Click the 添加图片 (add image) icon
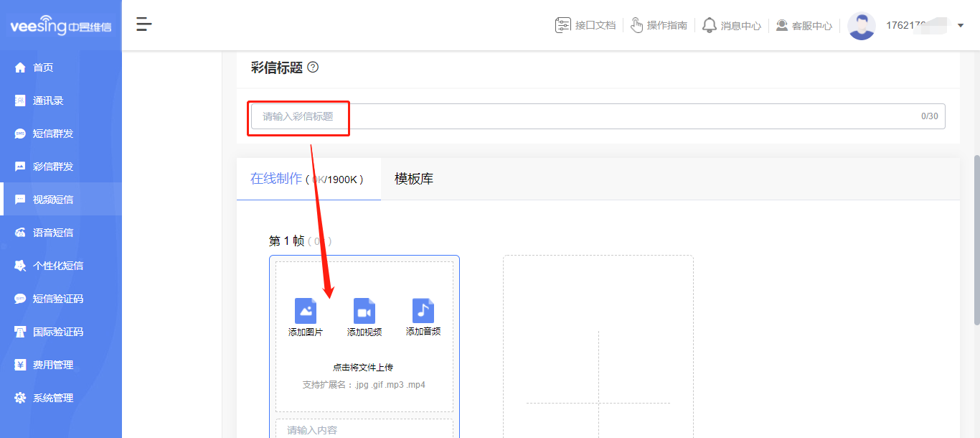The image size is (980, 438). pyautogui.click(x=306, y=312)
